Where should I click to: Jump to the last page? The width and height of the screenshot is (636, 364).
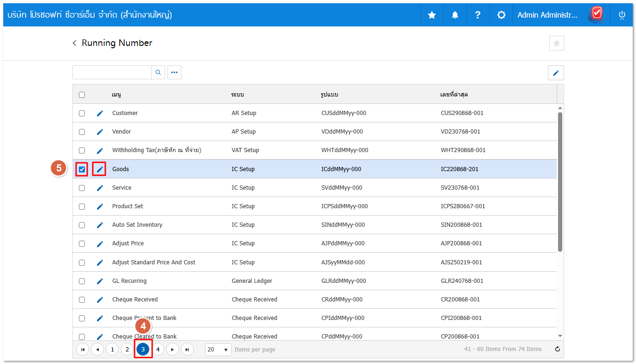pos(187,349)
